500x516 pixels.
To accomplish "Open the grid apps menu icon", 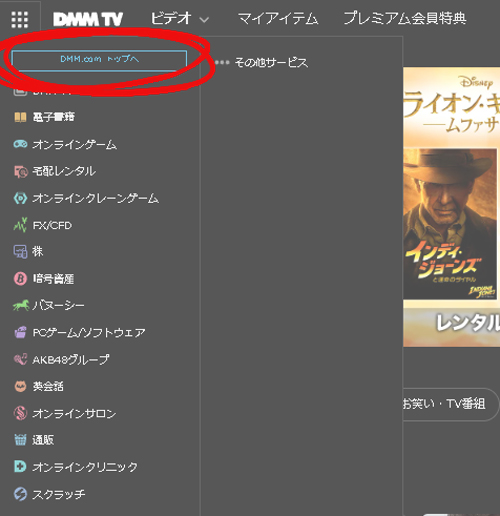I will (x=20, y=19).
